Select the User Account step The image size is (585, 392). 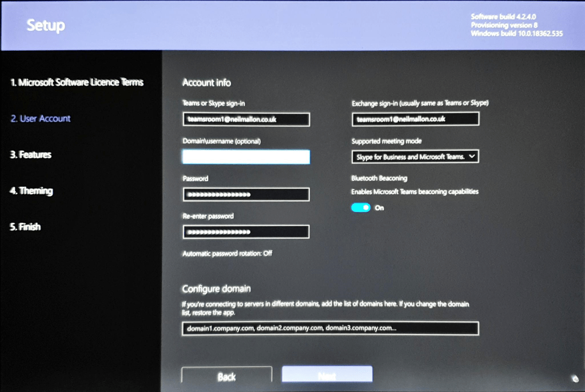tap(41, 119)
